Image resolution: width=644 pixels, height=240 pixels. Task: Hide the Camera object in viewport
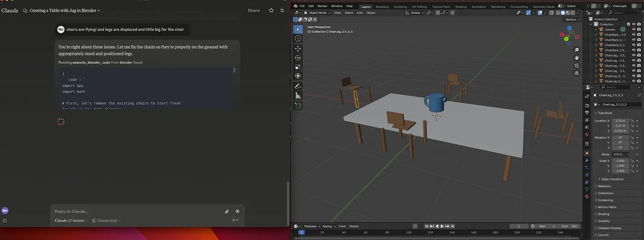point(634,29)
